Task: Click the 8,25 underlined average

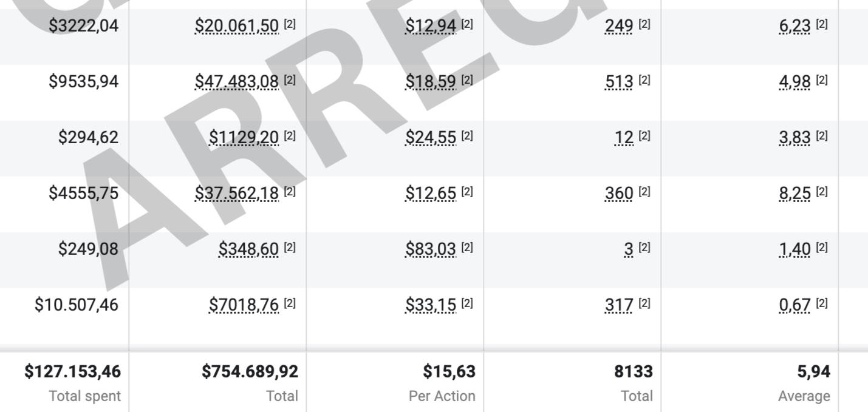Action: coord(795,193)
